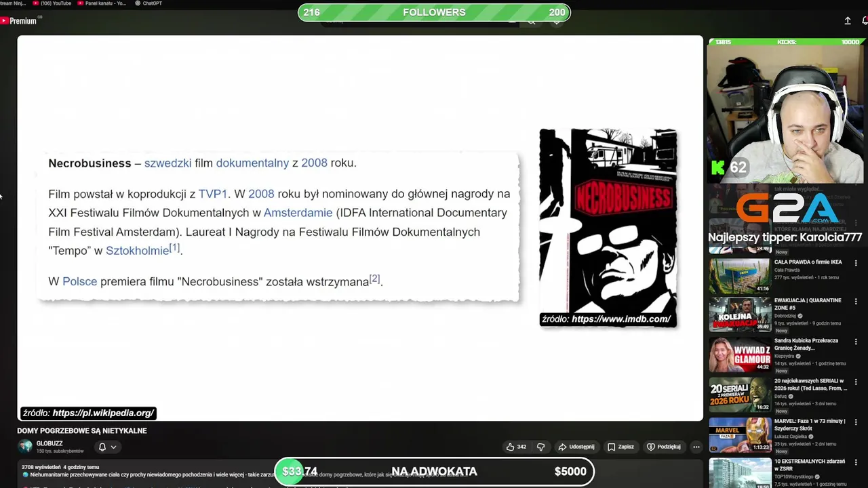868x488 pixels.
Task: Click the Podziękuj thanks button
Action: pos(664,447)
